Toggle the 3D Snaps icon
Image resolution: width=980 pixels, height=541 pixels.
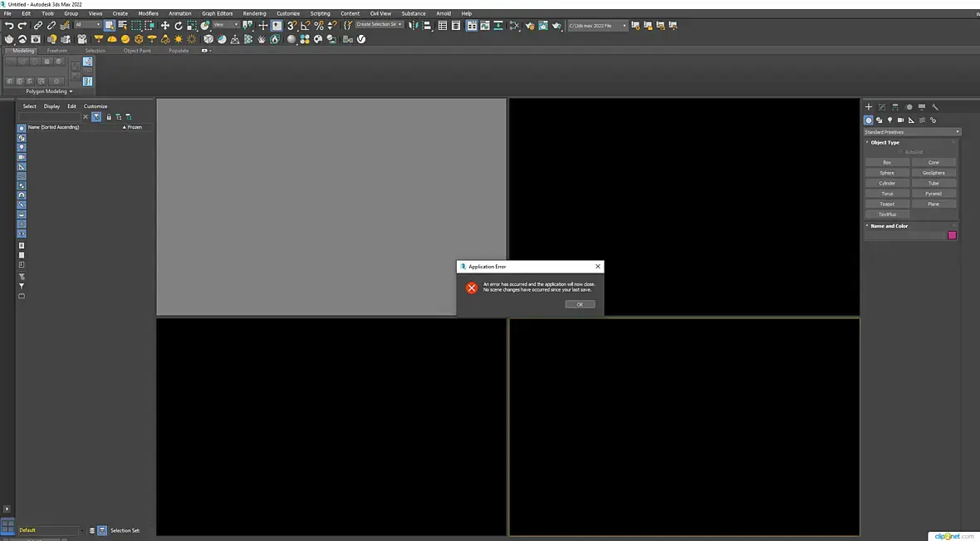tap(292, 26)
